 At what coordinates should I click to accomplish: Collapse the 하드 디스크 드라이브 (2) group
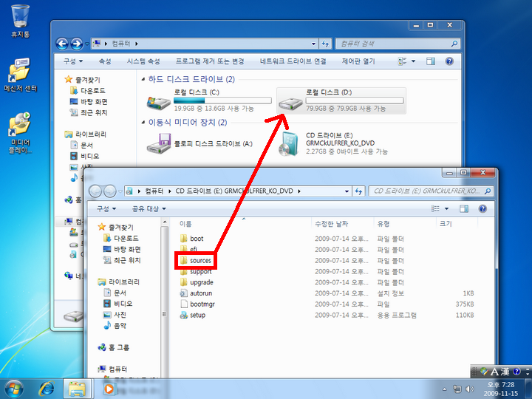pyautogui.click(x=143, y=79)
